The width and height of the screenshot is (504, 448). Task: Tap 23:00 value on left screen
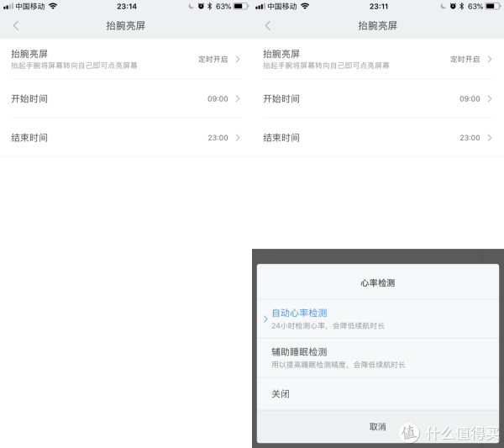tap(218, 138)
